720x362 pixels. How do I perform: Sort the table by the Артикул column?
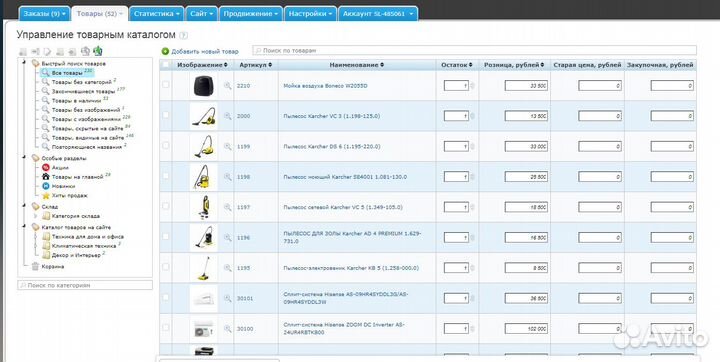(x=255, y=65)
